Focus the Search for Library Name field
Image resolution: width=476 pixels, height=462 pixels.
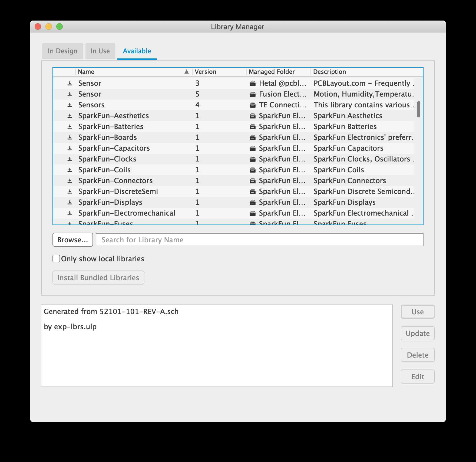click(260, 240)
